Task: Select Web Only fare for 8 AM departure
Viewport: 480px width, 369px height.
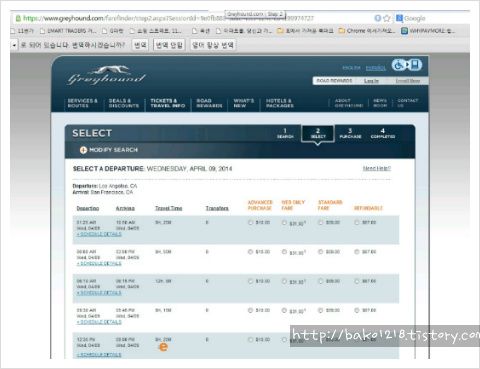Action: (x=284, y=281)
